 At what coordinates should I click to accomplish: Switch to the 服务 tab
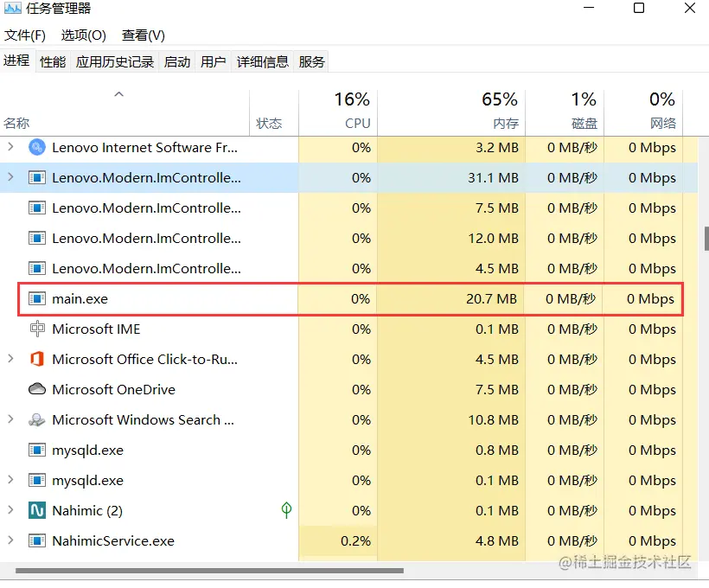[311, 61]
